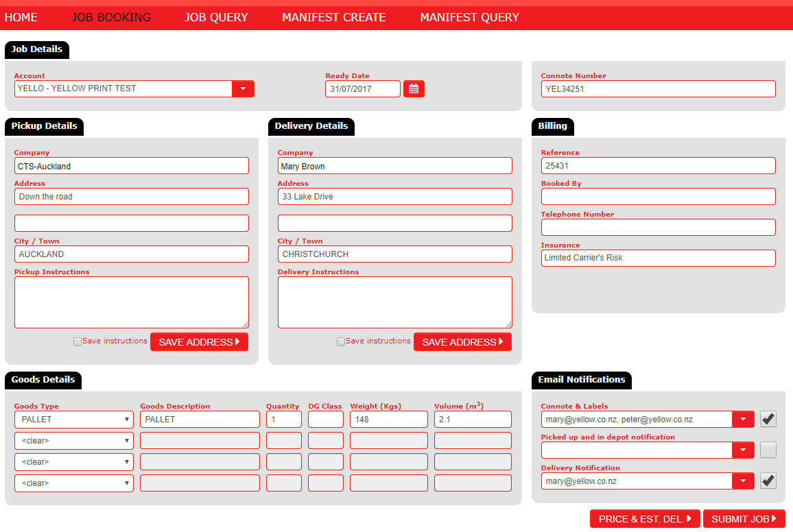Go to the HOME page
The width and height of the screenshot is (793, 532).
(x=21, y=17)
